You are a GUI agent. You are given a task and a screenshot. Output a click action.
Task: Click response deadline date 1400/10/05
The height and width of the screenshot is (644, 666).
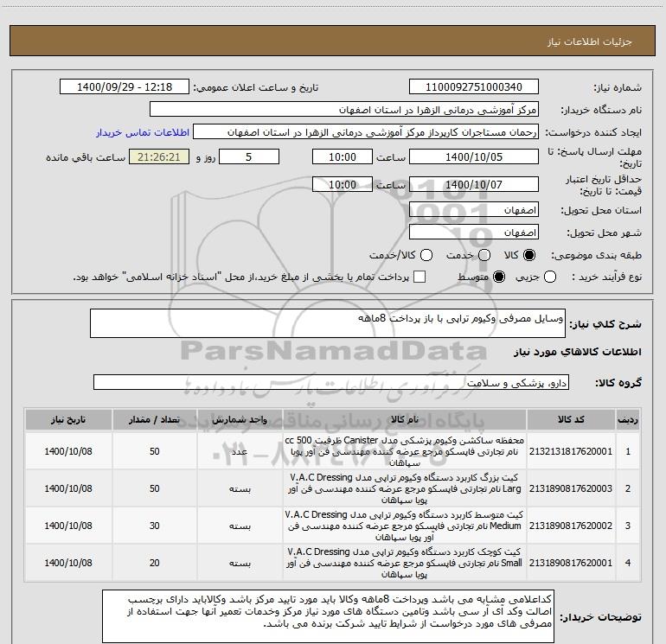point(474,156)
